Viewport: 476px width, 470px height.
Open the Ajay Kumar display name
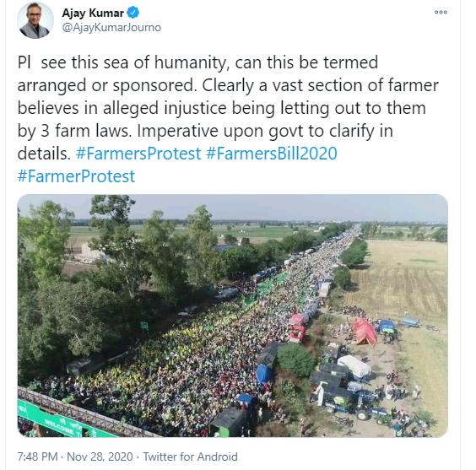(93, 13)
